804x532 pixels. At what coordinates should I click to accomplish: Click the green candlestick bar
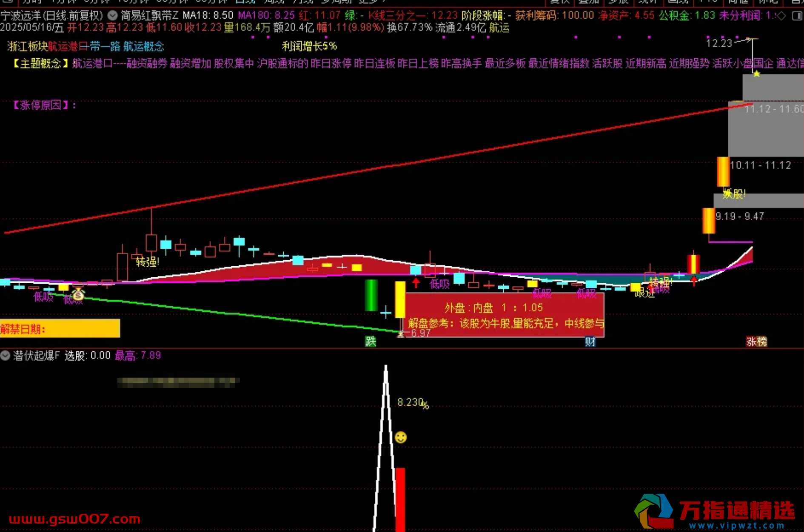(371, 295)
